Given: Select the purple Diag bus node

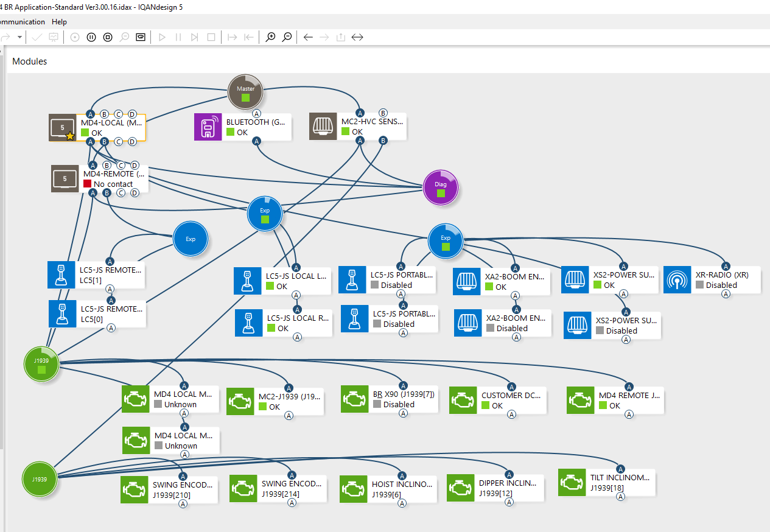Looking at the screenshot, I should coord(441,187).
